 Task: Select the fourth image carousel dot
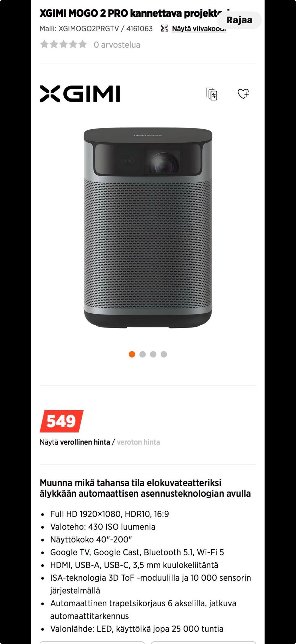click(164, 354)
